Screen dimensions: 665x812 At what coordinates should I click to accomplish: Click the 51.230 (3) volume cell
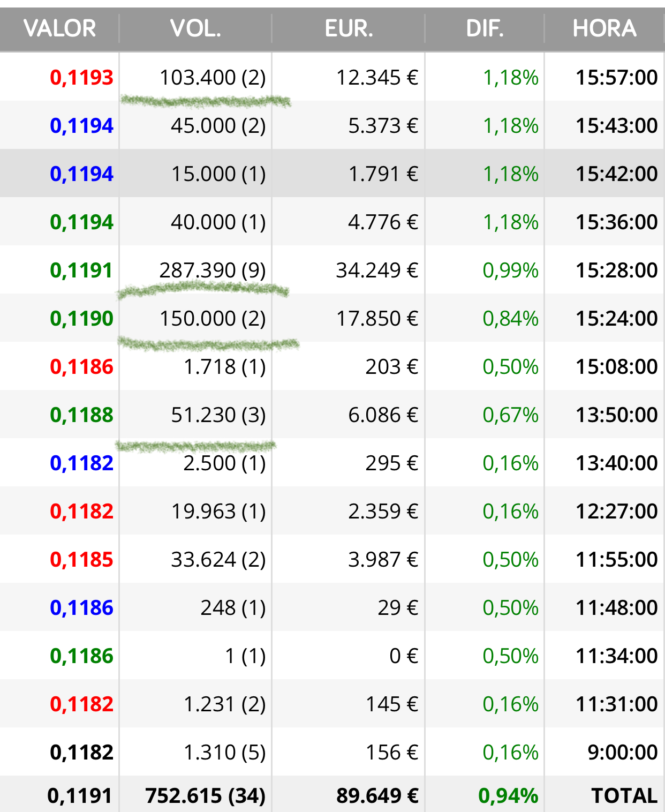click(218, 415)
